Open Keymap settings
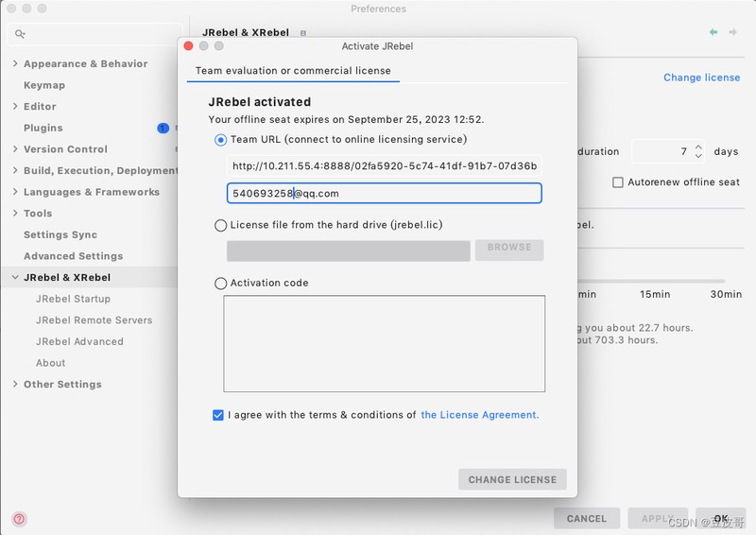The image size is (756, 535). point(44,85)
